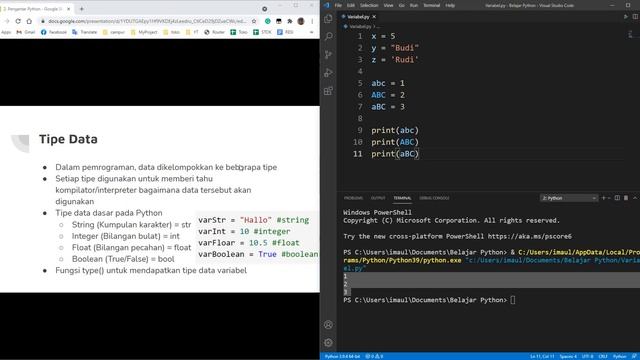Change encoding via UTF-8 status item
The image size is (640, 360).
pos(587,356)
